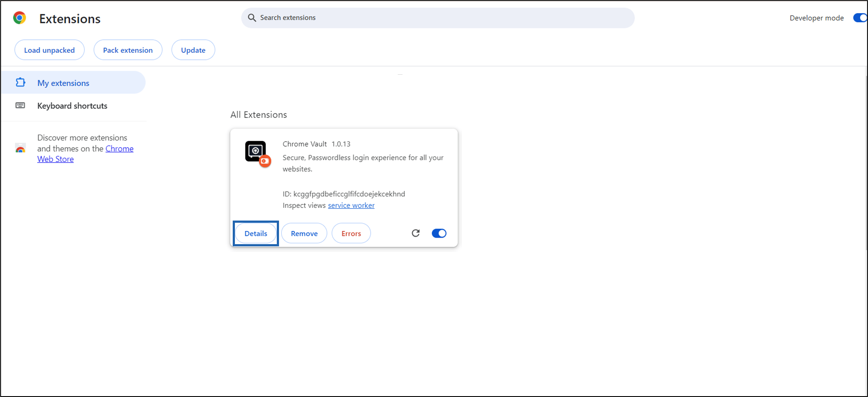Click the Chrome logo icon
Viewport: 868px width, 397px height.
coord(20,18)
